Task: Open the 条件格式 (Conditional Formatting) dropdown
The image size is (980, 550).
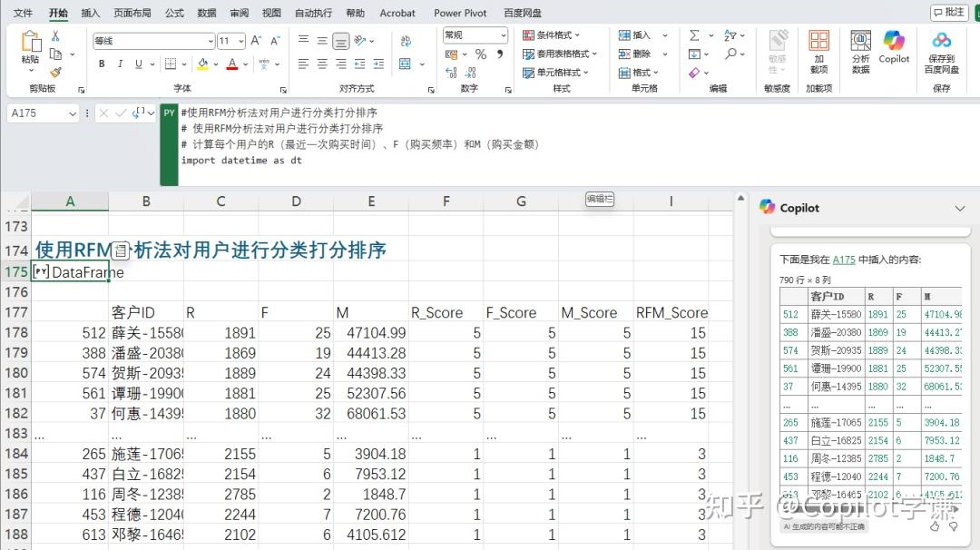Action: tap(552, 34)
